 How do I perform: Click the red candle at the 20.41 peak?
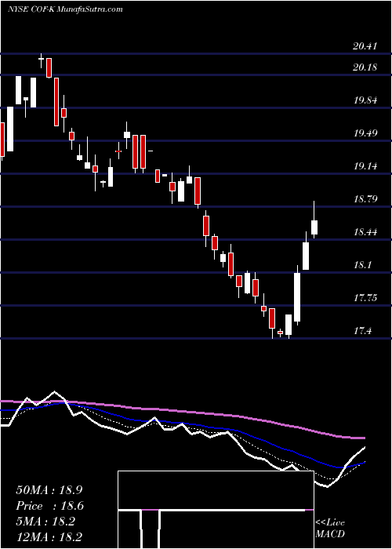coord(49,68)
